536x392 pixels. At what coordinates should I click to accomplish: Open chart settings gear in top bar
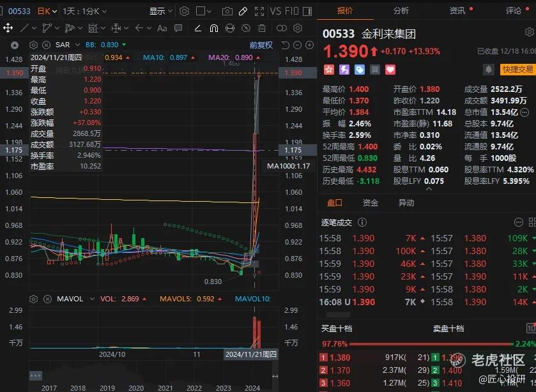pos(184,11)
